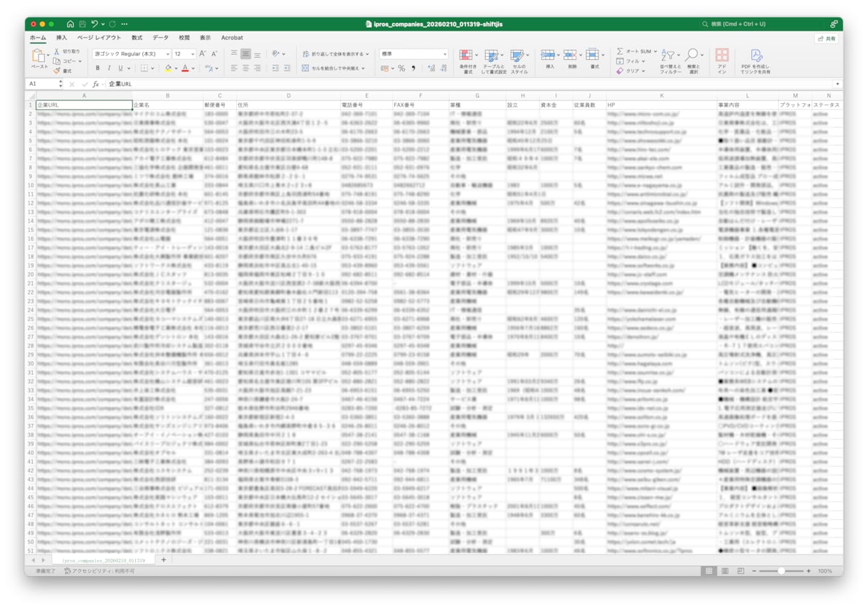
Task: Create PDF and share link icon
Action: click(x=756, y=55)
